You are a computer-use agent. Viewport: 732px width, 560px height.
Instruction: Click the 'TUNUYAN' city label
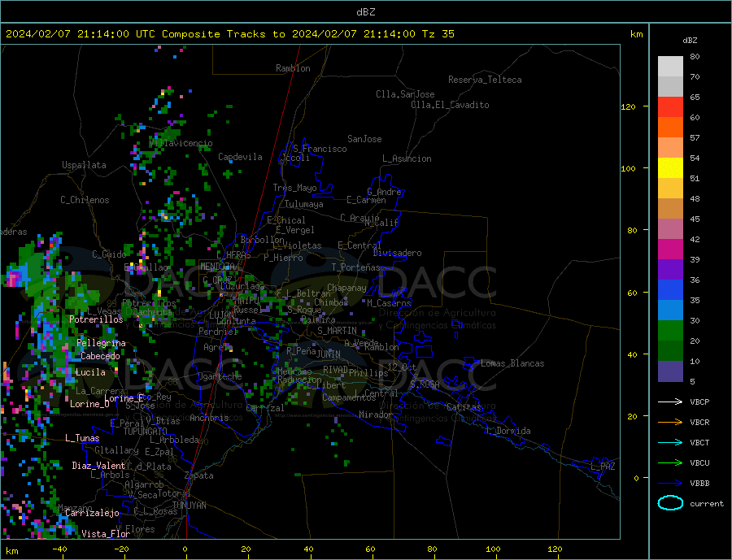click(x=189, y=506)
